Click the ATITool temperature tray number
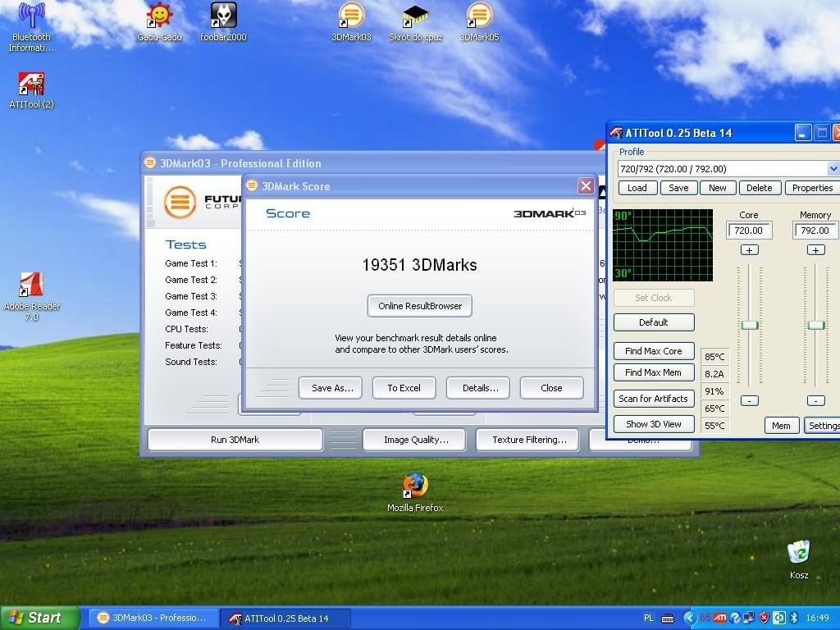 click(x=705, y=618)
